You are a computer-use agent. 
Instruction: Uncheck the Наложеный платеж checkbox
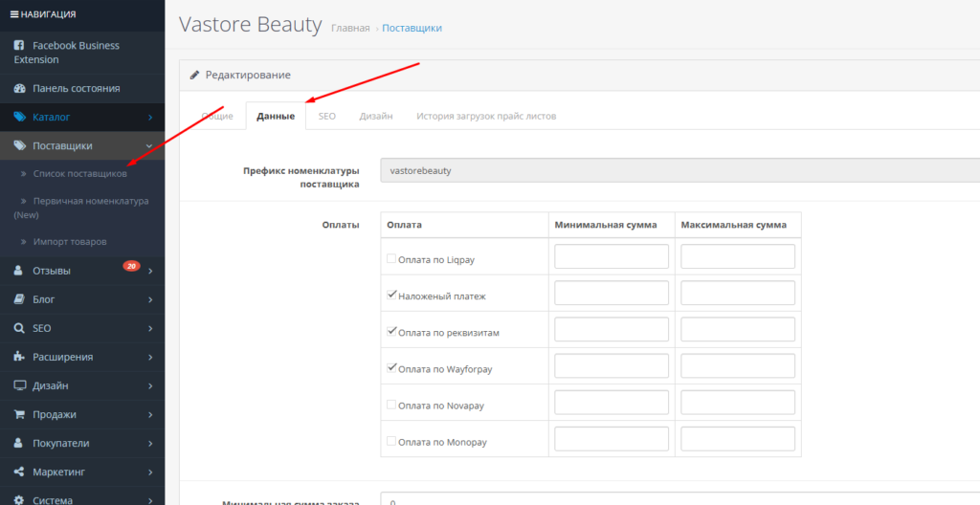click(x=391, y=295)
